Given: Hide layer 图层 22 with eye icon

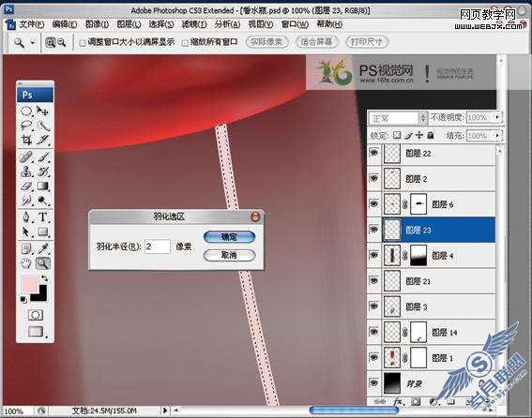Looking at the screenshot, I should pyautogui.click(x=373, y=153).
